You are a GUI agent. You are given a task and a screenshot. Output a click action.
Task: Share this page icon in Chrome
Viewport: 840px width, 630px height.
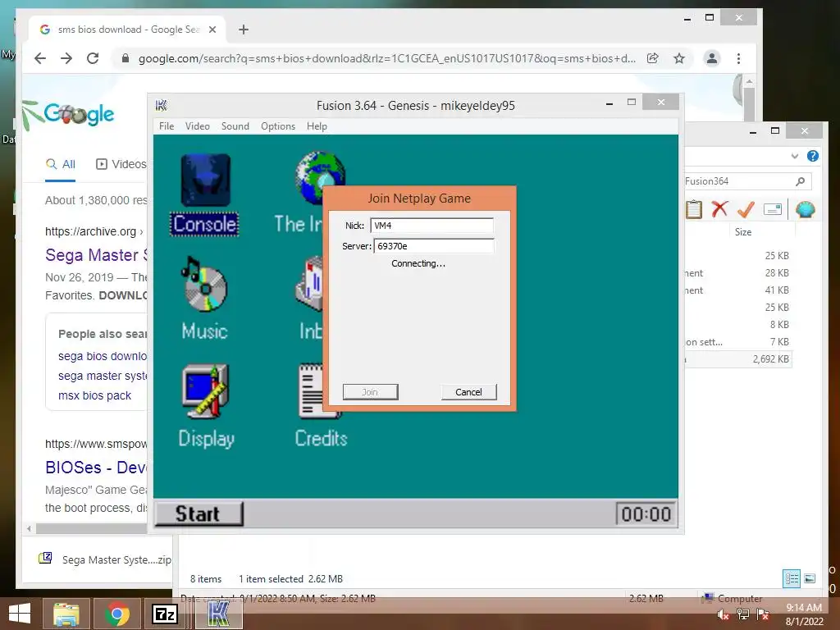[x=652, y=58]
